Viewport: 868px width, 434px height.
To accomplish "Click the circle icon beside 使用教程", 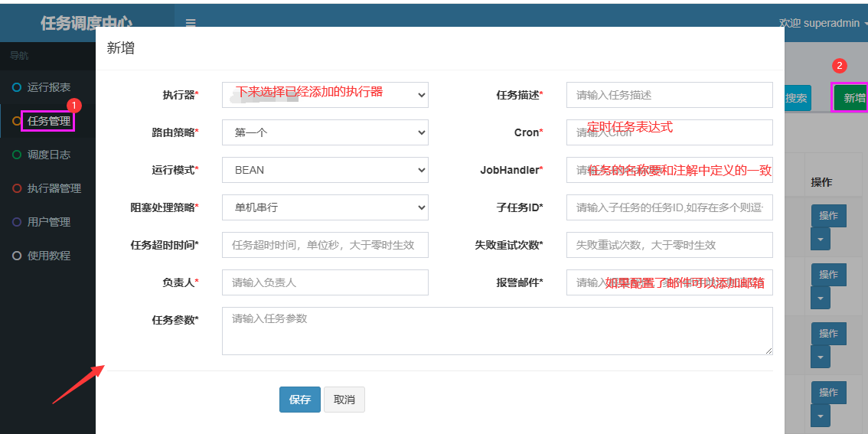I will click(17, 256).
